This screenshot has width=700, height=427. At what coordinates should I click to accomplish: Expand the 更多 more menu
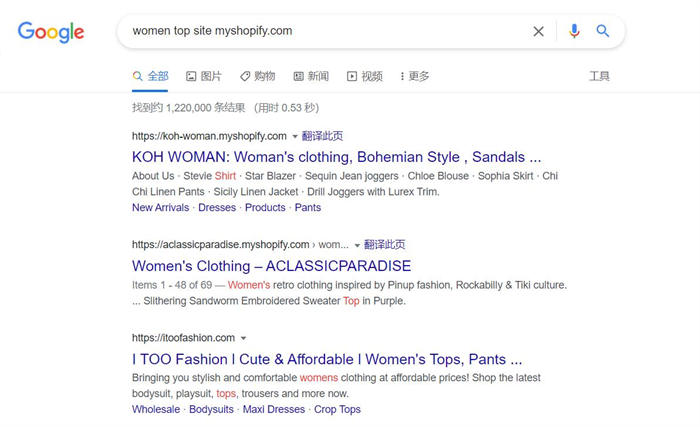tap(414, 76)
